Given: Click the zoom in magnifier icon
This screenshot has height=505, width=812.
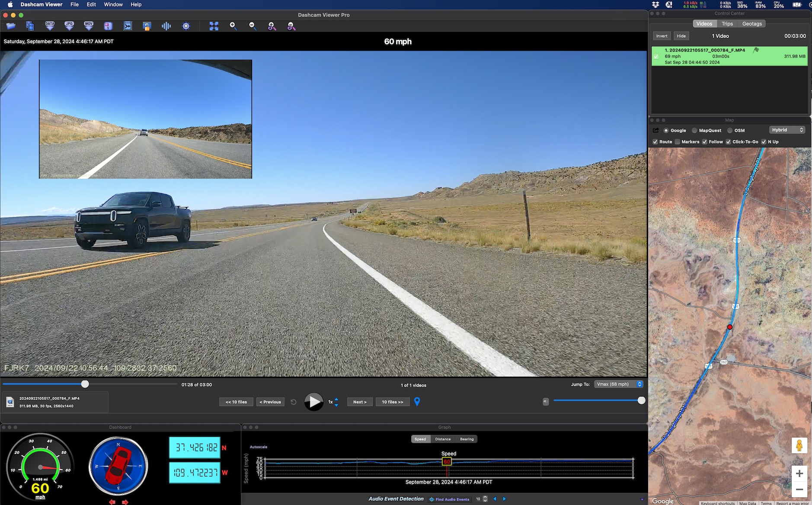Looking at the screenshot, I should click(233, 26).
